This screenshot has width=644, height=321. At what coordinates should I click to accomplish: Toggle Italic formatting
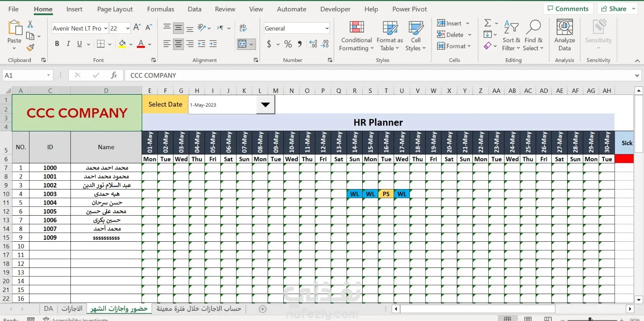click(x=68, y=44)
